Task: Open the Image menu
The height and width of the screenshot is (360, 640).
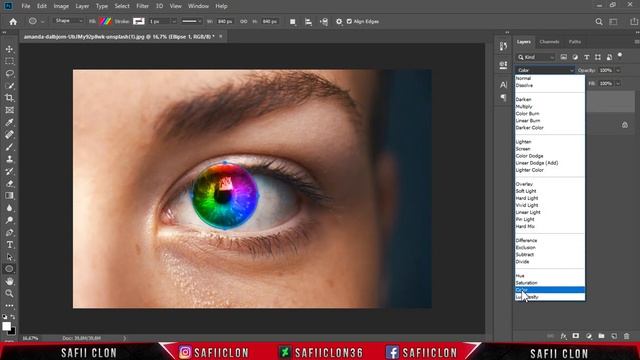Action: pyautogui.click(x=61, y=6)
